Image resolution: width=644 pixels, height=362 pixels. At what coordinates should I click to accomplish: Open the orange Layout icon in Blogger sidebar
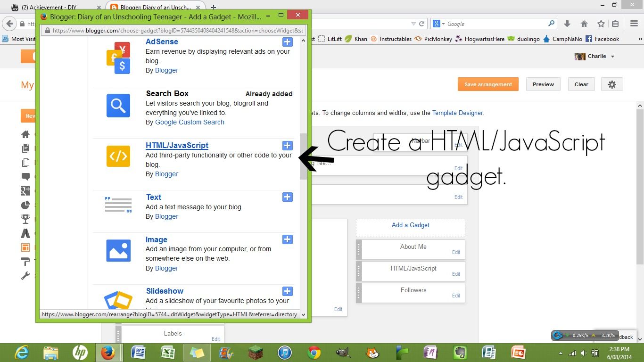pyautogui.click(x=25, y=247)
